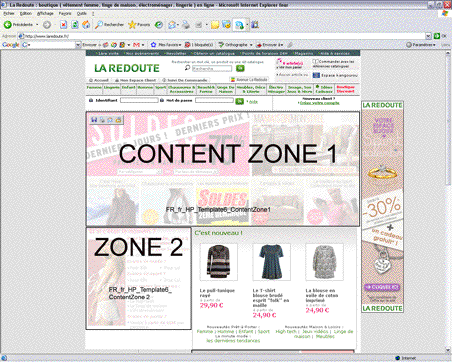Screen dimensions: 454x363
Task: Click the green OK arrow beside address bar
Action: tap(437, 36)
